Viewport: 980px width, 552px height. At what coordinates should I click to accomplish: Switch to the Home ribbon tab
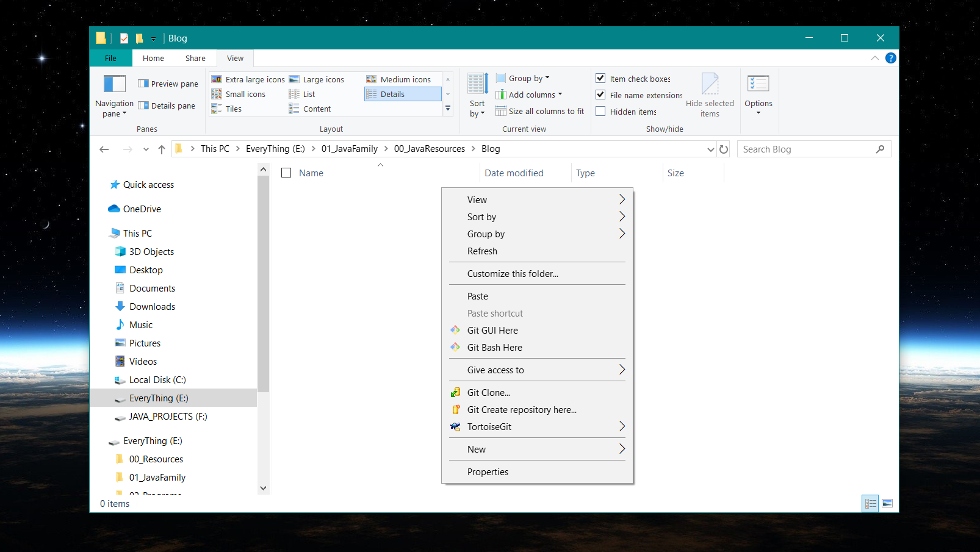pyautogui.click(x=153, y=59)
